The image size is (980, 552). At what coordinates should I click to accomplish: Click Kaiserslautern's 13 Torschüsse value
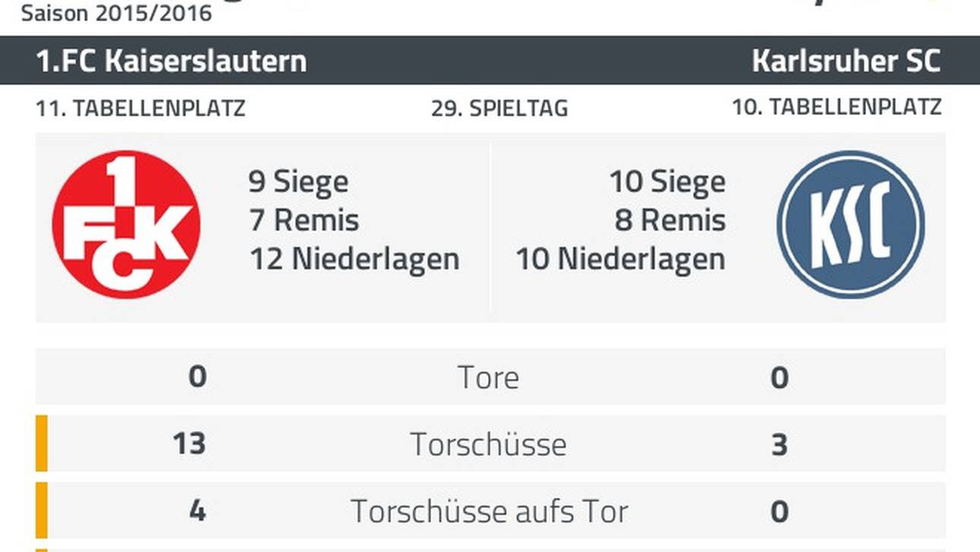[188, 443]
